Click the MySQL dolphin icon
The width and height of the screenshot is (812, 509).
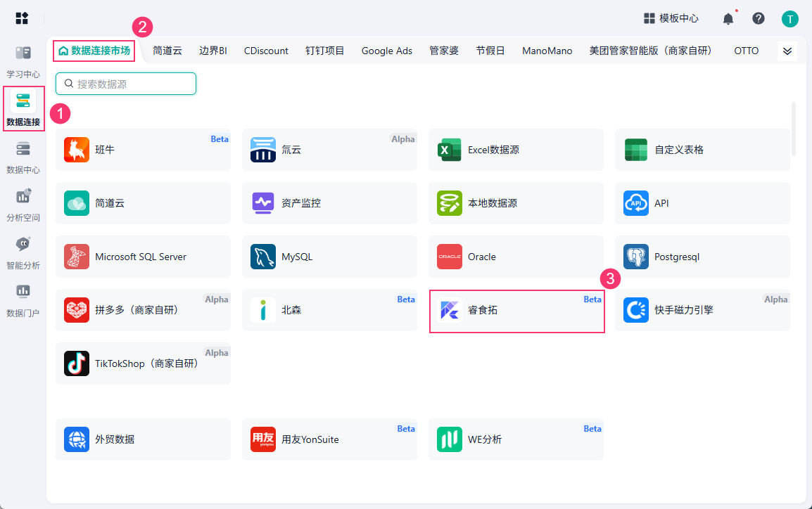(x=263, y=257)
